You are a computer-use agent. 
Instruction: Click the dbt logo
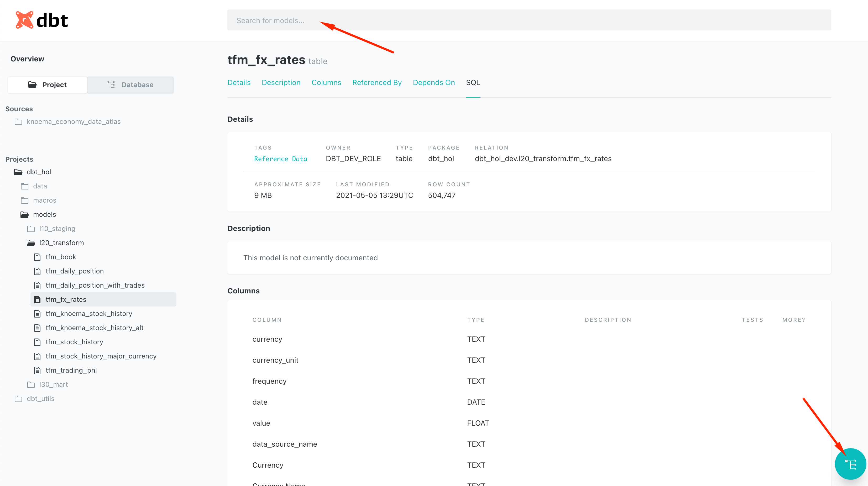(42, 20)
